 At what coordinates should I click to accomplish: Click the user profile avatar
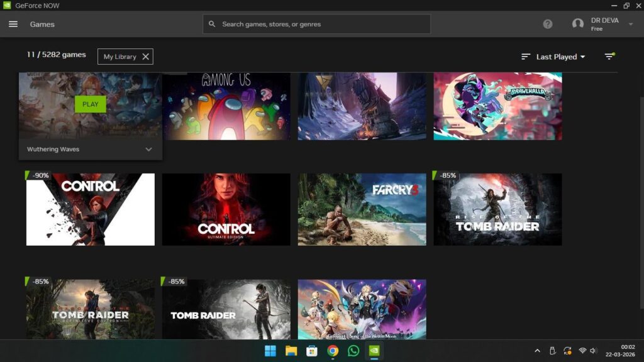pyautogui.click(x=578, y=25)
